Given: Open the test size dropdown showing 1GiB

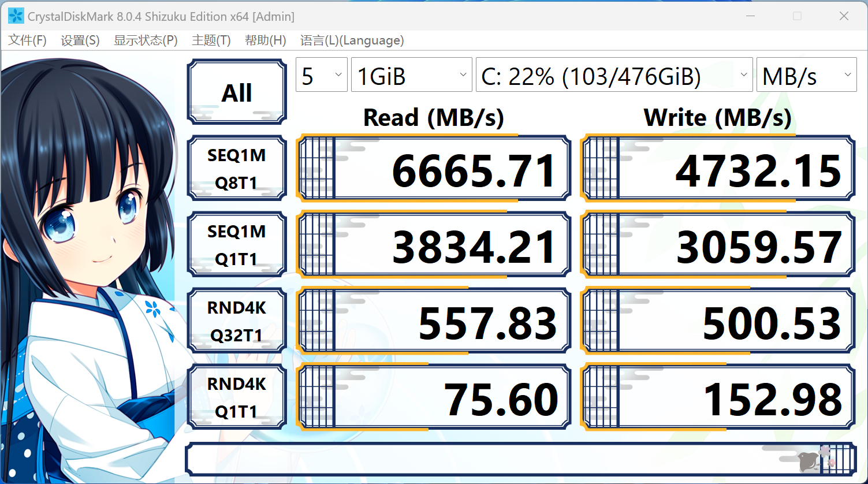Looking at the screenshot, I should click(411, 74).
